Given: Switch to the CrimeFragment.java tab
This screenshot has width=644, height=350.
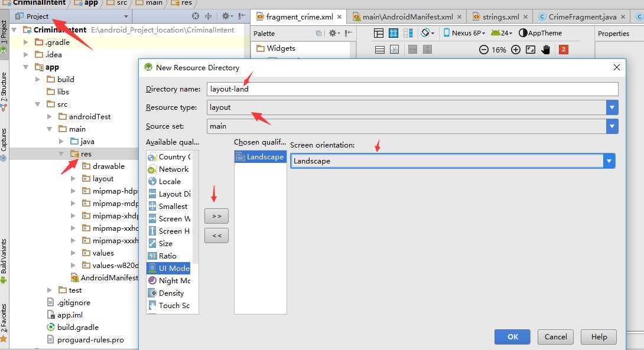Looking at the screenshot, I should [x=581, y=17].
